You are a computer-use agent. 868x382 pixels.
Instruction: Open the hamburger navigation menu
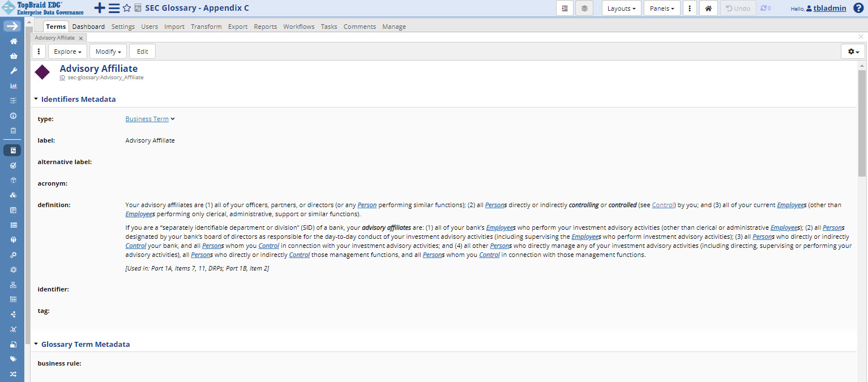tap(114, 8)
